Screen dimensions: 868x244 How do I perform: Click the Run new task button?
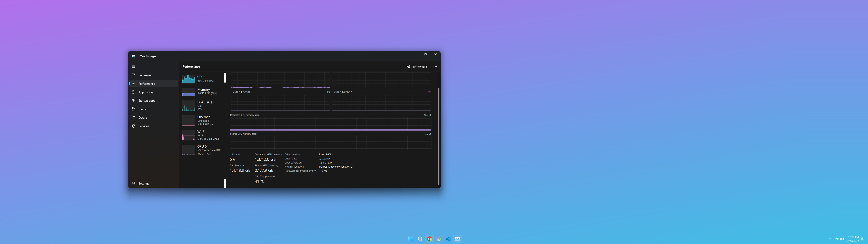click(417, 67)
